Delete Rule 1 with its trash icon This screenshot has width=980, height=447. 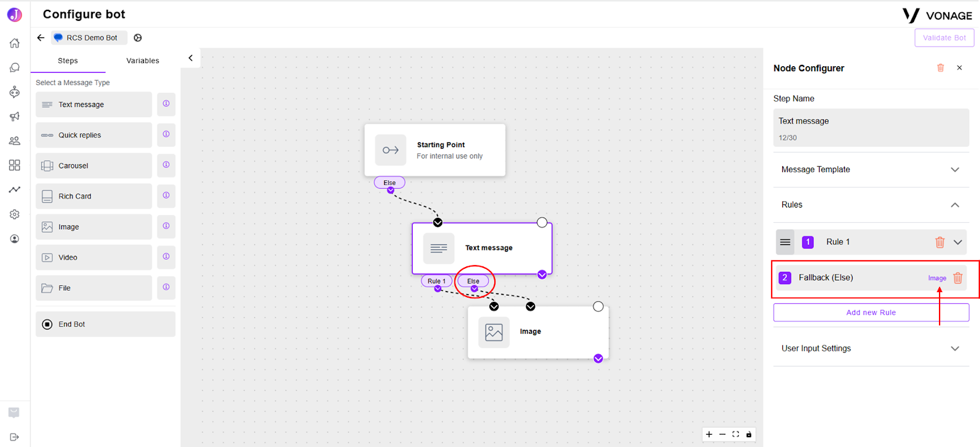click(940, 242)
